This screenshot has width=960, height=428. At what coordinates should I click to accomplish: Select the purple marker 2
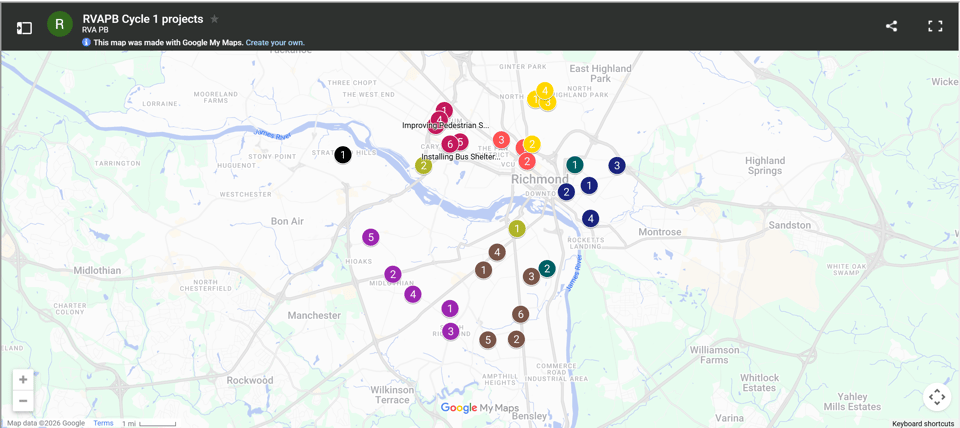click(393, 274)
